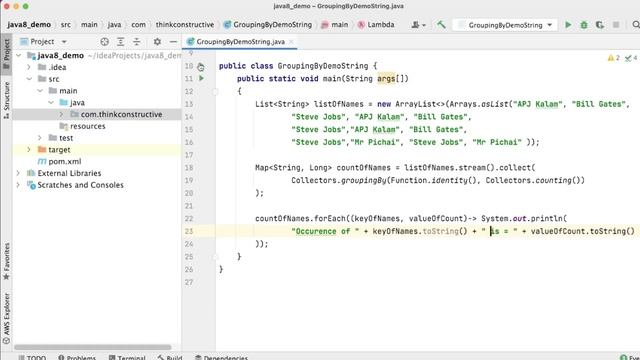The image size is (640, 360).
Task: Click the src breadcrumb
Action: (x=66, y=24)
